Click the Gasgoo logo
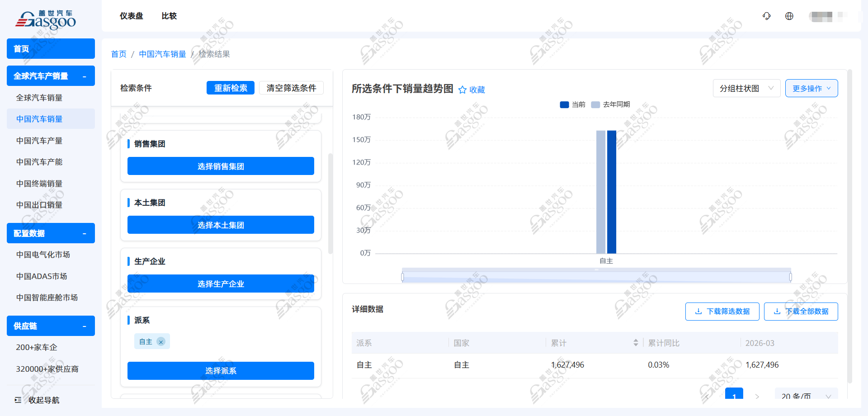This screenshot has width=868, height=416. click(x=46, y=19)
